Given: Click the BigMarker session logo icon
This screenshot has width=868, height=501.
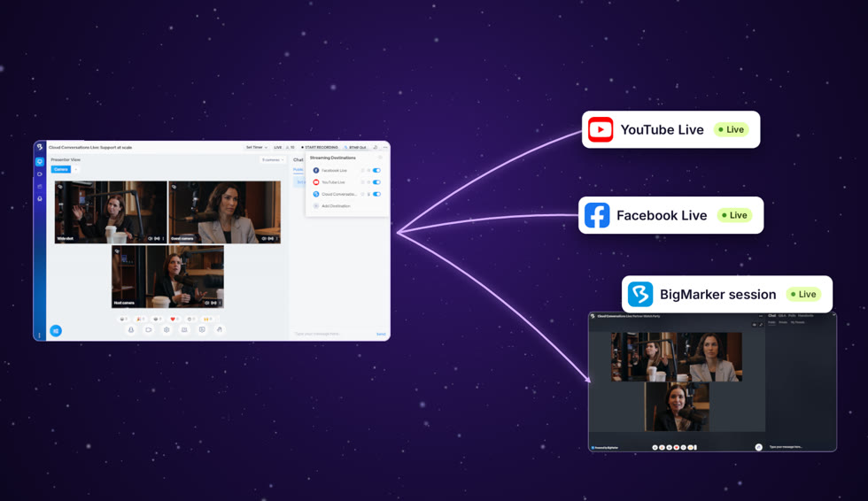Looking at the screenshot, I should [x=640, y=294].
